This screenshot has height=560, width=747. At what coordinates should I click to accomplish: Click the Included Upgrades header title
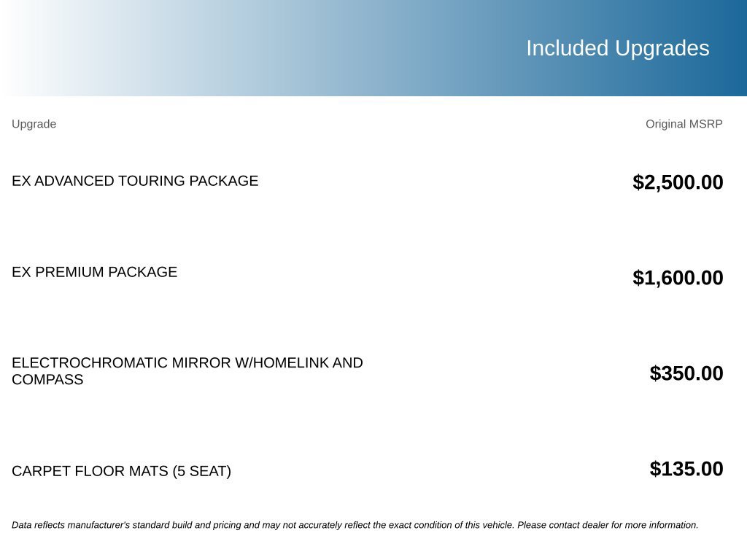pos(617,49)
